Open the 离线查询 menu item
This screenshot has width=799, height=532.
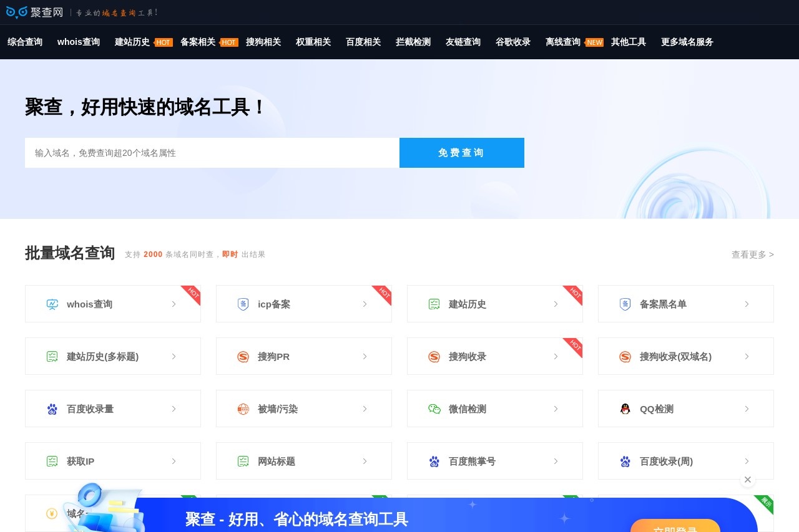(x=563, y=42)
